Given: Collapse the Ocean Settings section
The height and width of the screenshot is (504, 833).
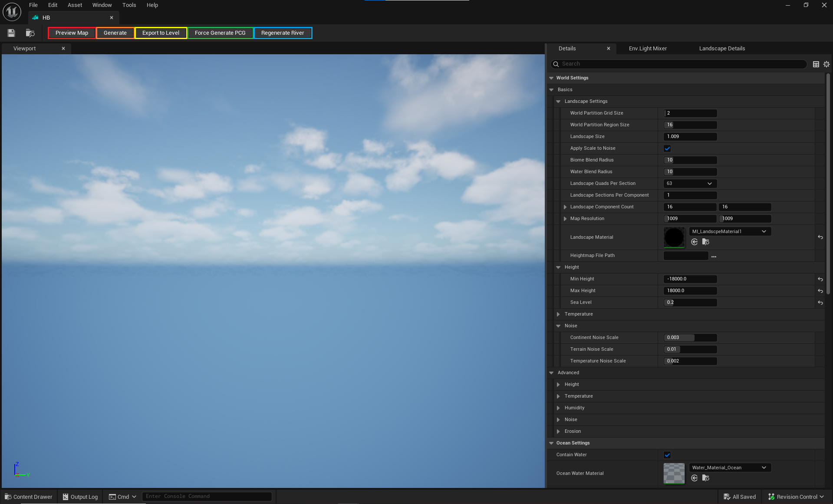Looking at the screenshot, I should [x=551, y=443].
